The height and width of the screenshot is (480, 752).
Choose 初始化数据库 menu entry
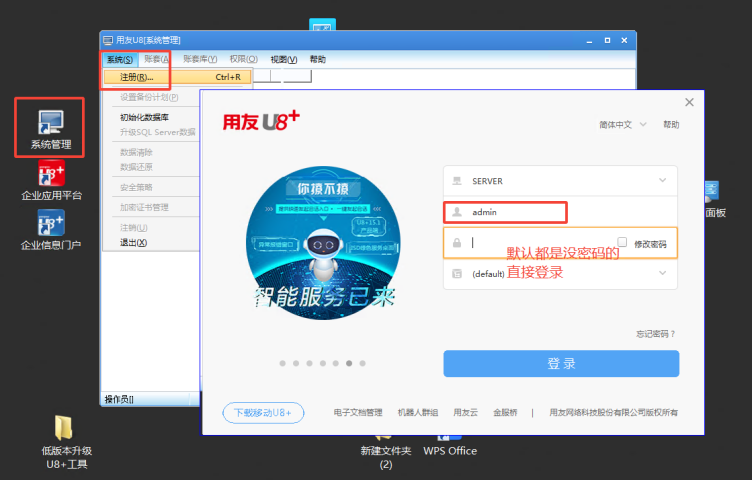(x=144, y=117)
